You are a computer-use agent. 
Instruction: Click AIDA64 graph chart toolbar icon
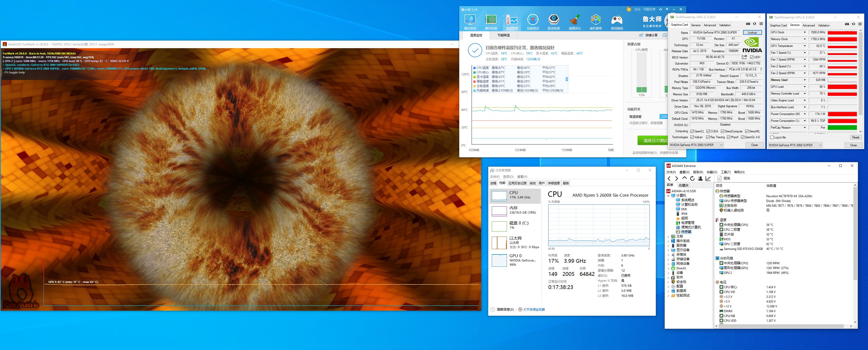(x=708, y=179)
